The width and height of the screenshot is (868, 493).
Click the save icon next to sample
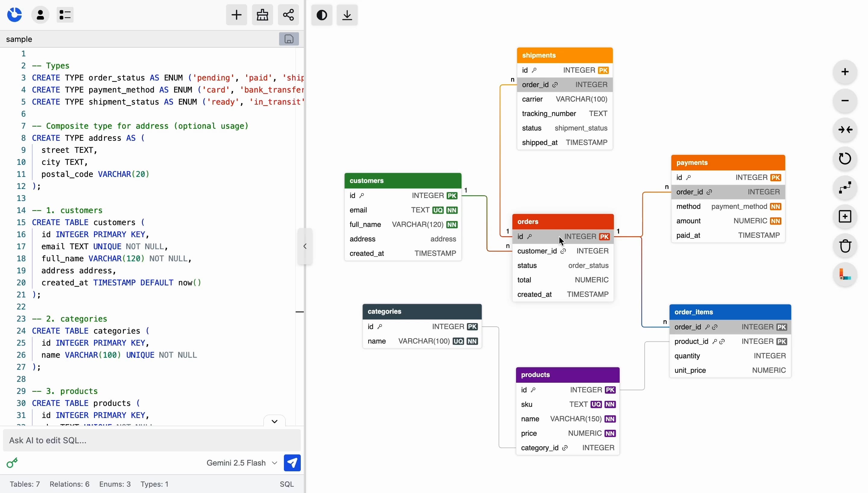(288, 39)
